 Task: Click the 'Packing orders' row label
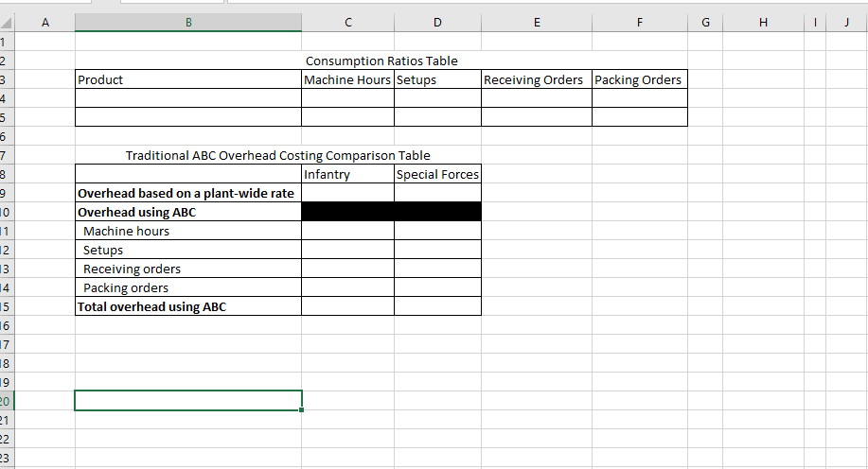click(x=188, y=287)
